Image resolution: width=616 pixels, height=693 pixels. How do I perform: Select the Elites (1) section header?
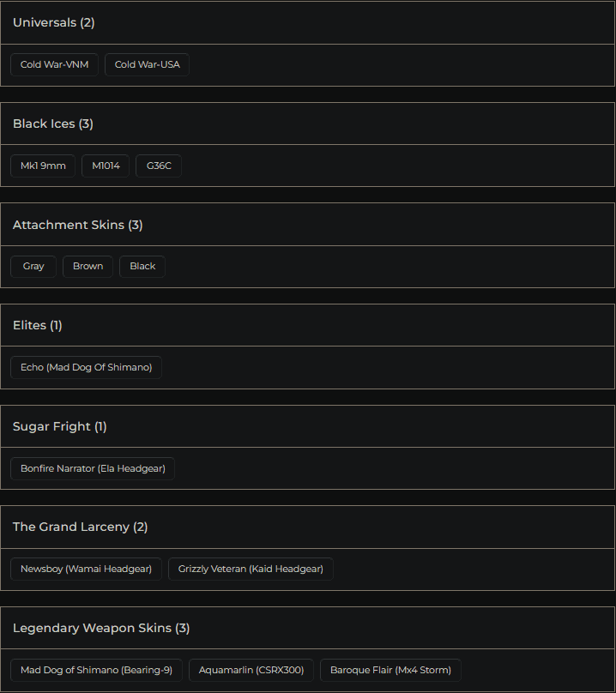[x=37, y=325]
